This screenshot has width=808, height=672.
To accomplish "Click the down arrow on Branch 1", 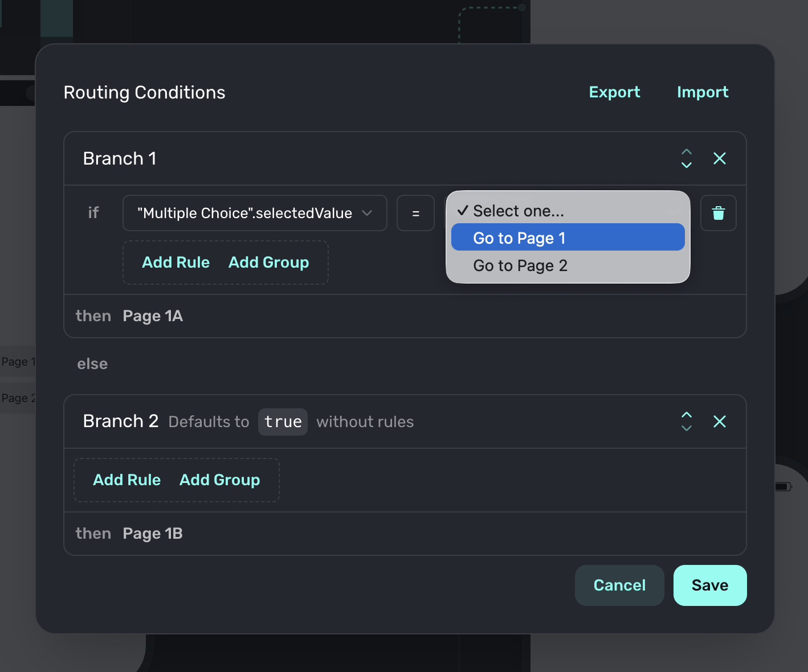I will pos(687,165).
